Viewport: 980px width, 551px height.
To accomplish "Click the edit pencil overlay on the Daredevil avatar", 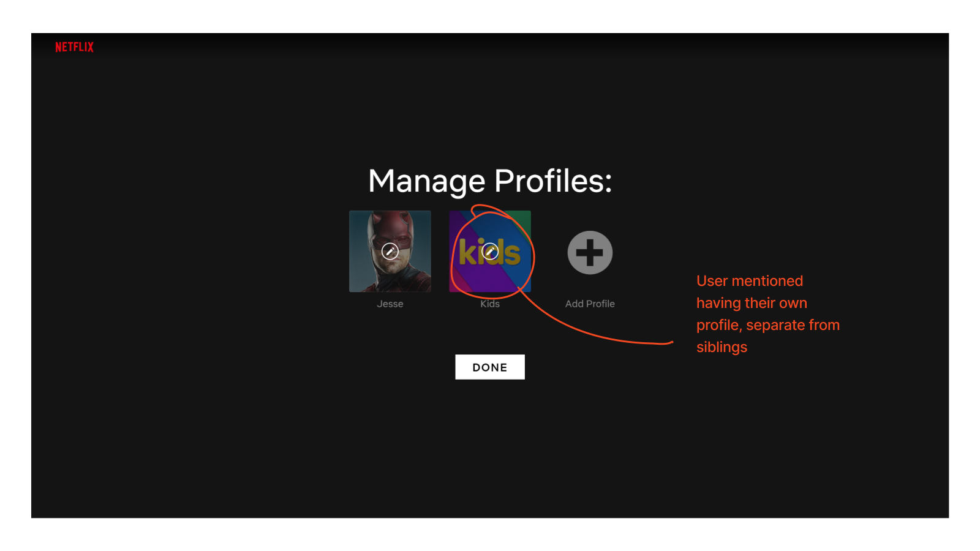I will 390,251.
